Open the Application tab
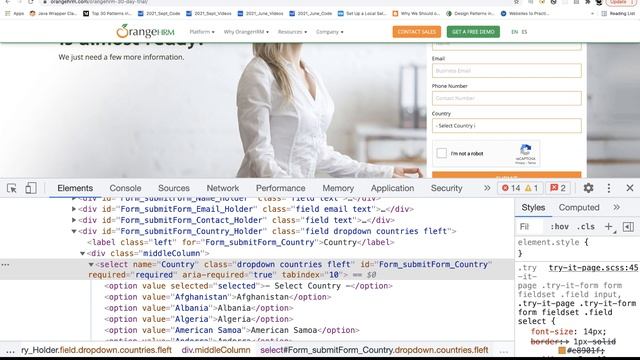The width and height of the screenshot is (640, 360). point(392,188)
